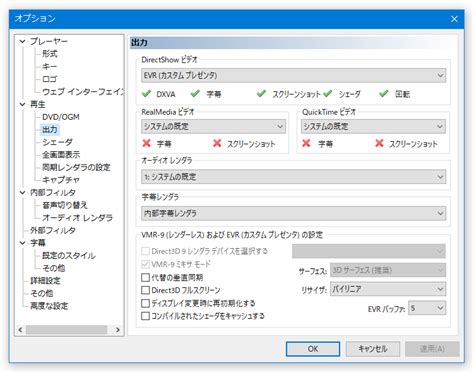Select オーディオ レンダラ tree item
The image size is (474, 373).
[77, 218]
